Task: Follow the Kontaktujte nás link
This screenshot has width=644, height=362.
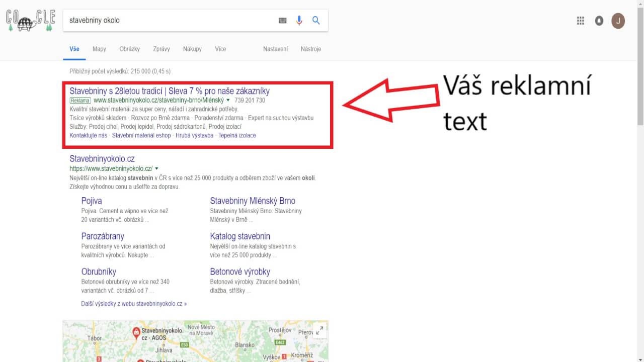Action: coord(89,135)
